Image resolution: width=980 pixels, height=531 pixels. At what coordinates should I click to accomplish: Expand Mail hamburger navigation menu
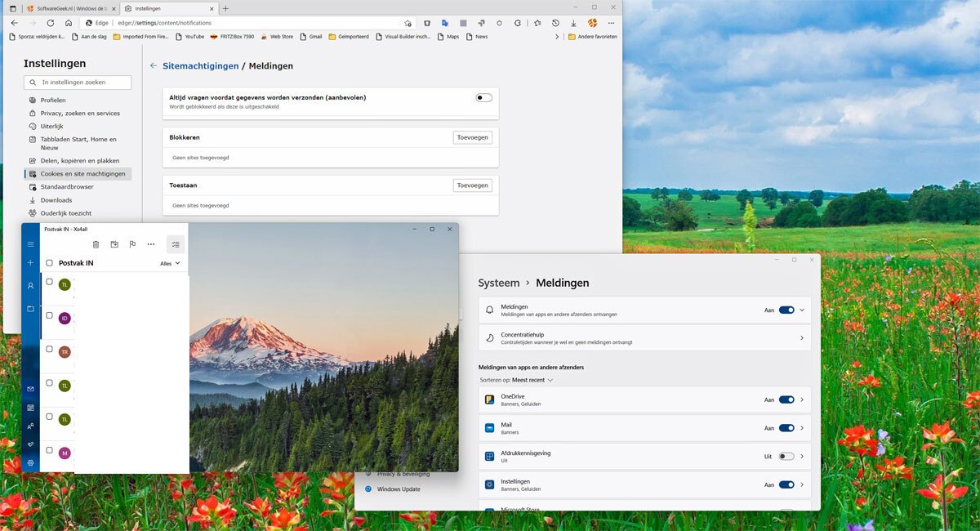[30, 244]
